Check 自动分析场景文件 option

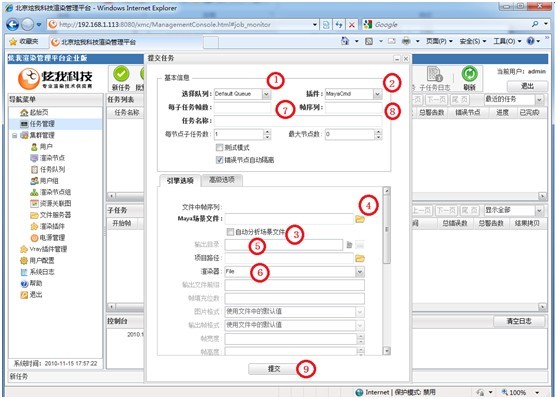[230, 232]
